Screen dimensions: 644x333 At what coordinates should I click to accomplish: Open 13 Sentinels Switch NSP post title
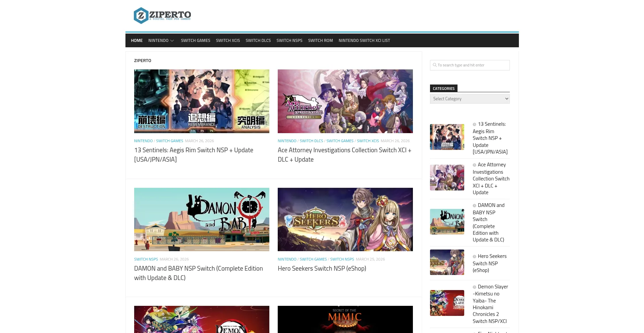(x=194, y=155)
